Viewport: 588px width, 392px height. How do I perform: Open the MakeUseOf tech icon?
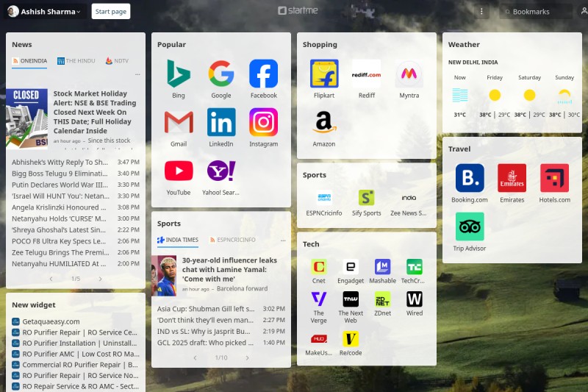pos(319,339)
